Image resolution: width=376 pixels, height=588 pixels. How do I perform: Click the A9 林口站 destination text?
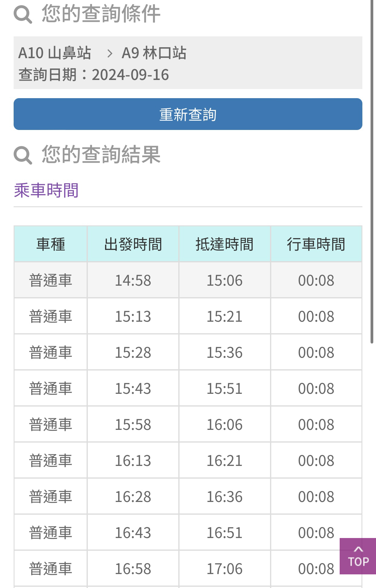[154, 53]
